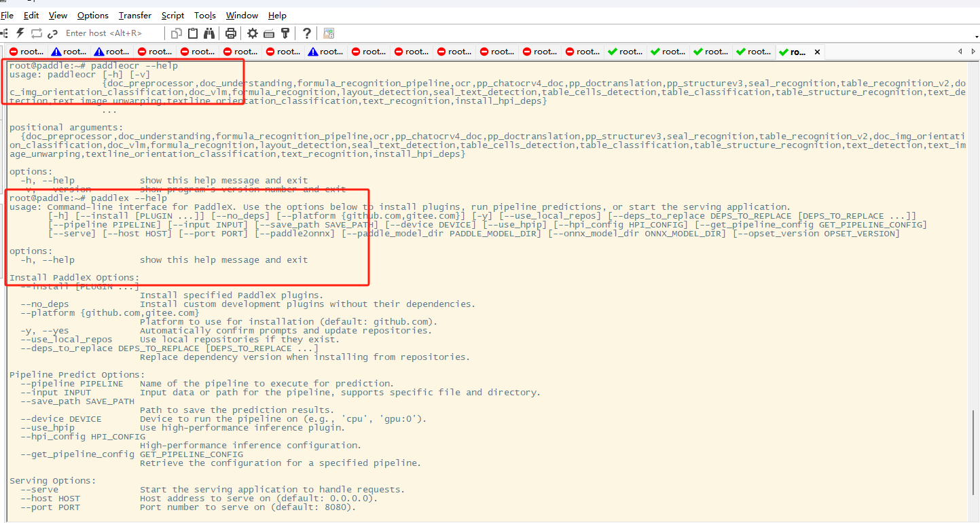Open the Tools menu
The width and height of the screenshot is (980, 523).
[205, 15]
